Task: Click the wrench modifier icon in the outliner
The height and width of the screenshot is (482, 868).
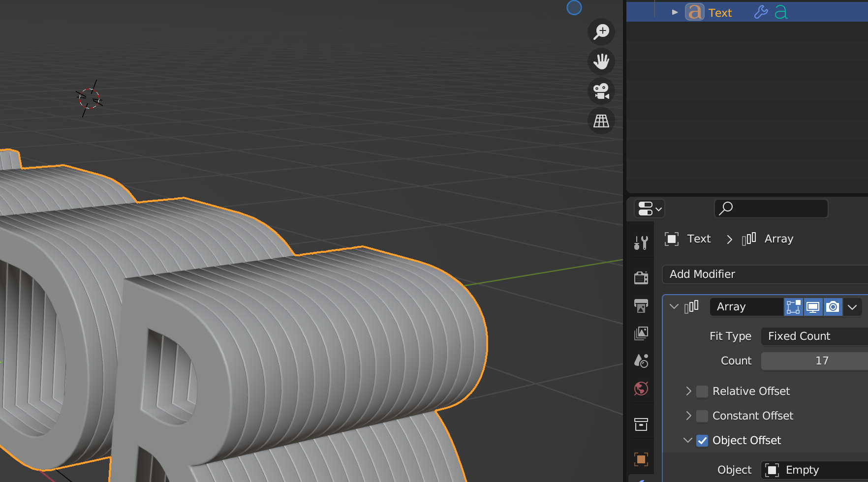Action: pos(761,12)
